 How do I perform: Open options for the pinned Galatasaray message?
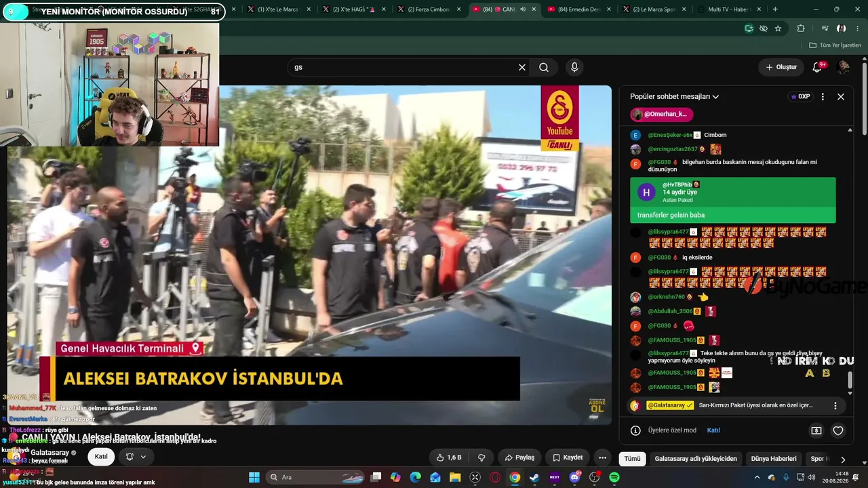(835, 405)
